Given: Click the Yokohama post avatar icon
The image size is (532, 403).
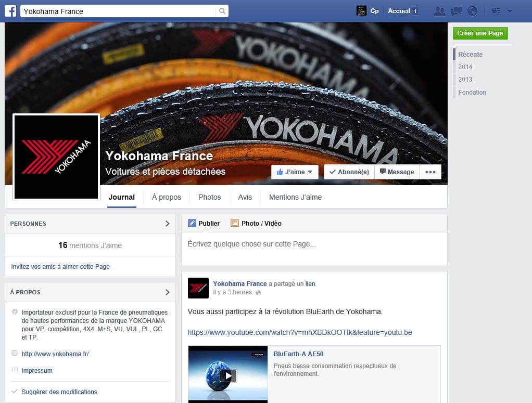Looking at the screenshot, I should pyautogui.click(x=198, y=288).
